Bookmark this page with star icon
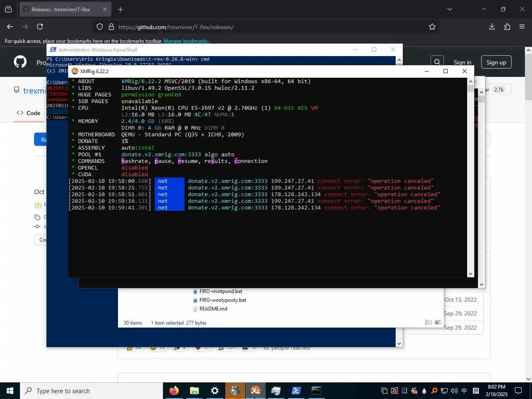Image resolution: width=532 pixels, height=399 pixels. (432, 27)
